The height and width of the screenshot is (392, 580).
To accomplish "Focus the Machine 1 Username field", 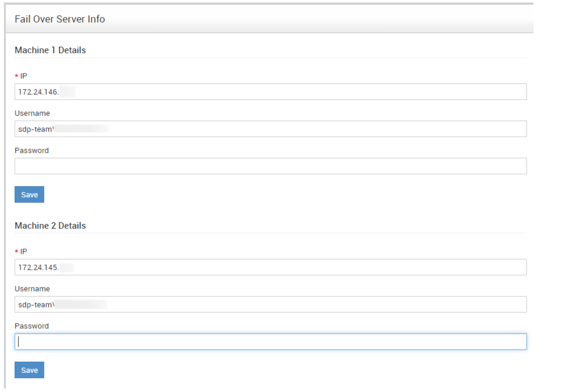I will pos(270,129).
